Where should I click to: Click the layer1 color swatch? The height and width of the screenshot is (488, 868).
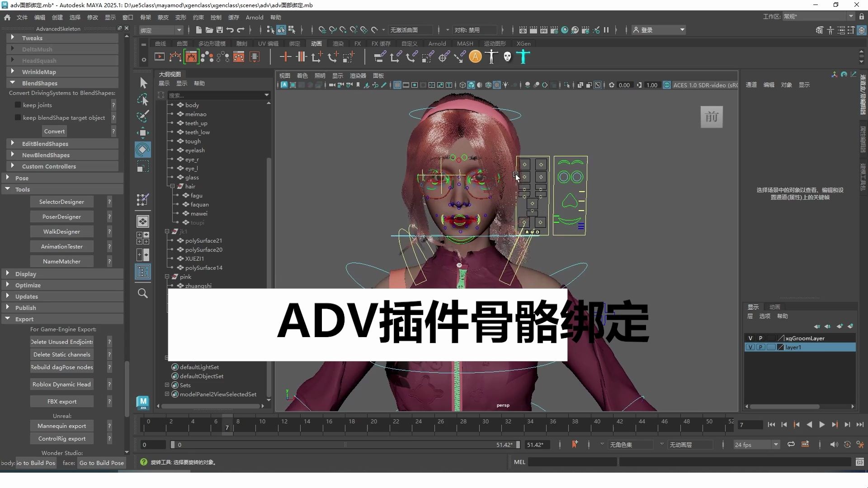pyautogui.click(x=780, y=347)
